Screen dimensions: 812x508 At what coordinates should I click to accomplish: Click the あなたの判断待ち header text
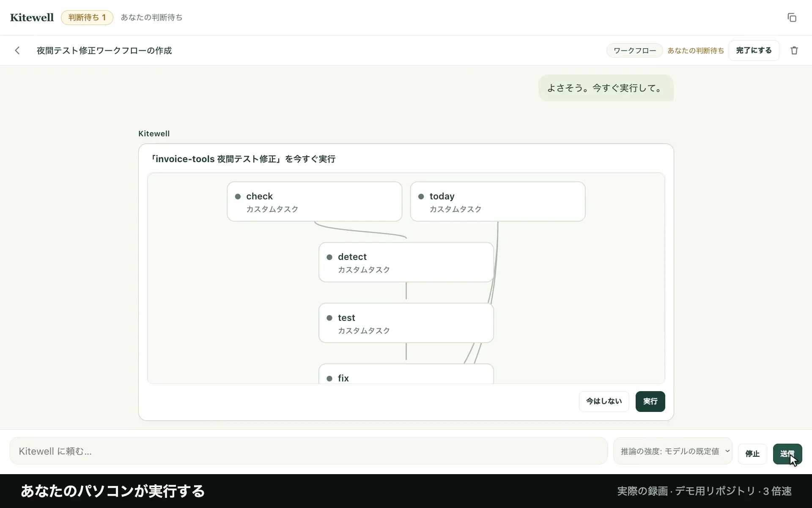pos(151,17)
